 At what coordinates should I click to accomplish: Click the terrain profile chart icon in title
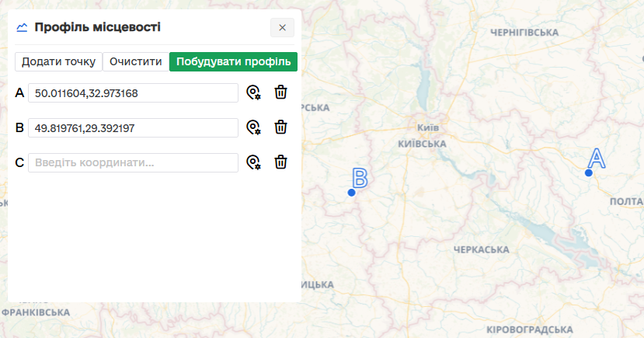(x=22, y=27)
